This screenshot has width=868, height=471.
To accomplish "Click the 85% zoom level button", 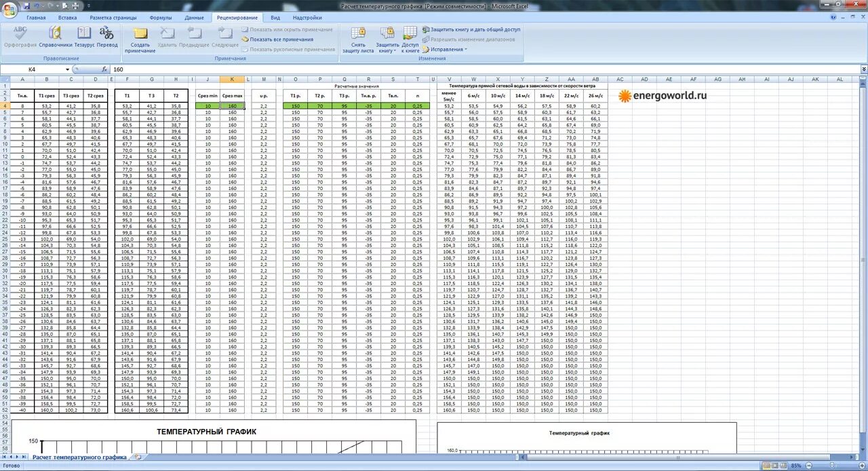I will click(797, 466).
